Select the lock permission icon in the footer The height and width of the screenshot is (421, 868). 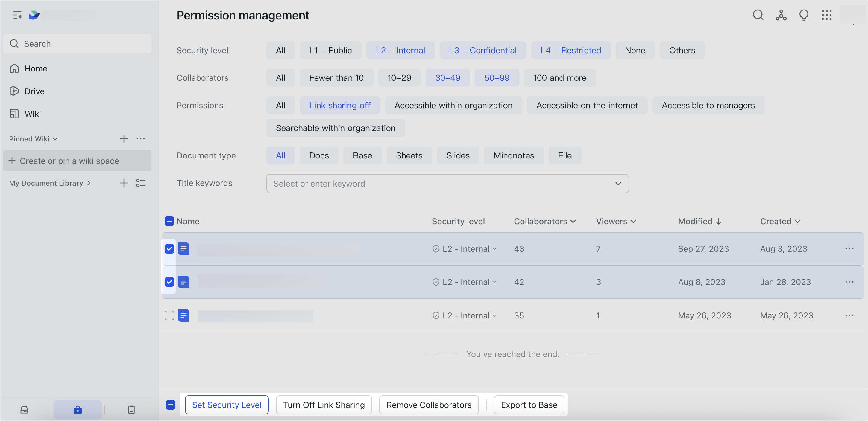[78, 410]
